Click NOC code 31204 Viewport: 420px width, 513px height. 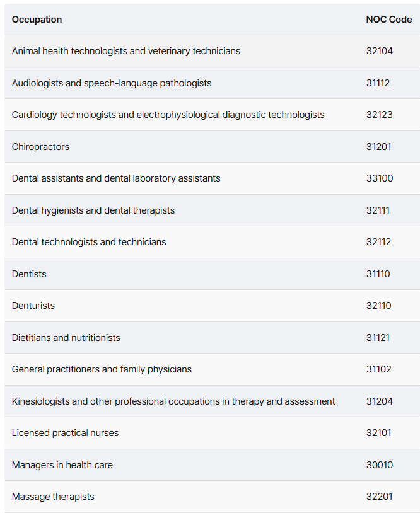tap(380, 401)
